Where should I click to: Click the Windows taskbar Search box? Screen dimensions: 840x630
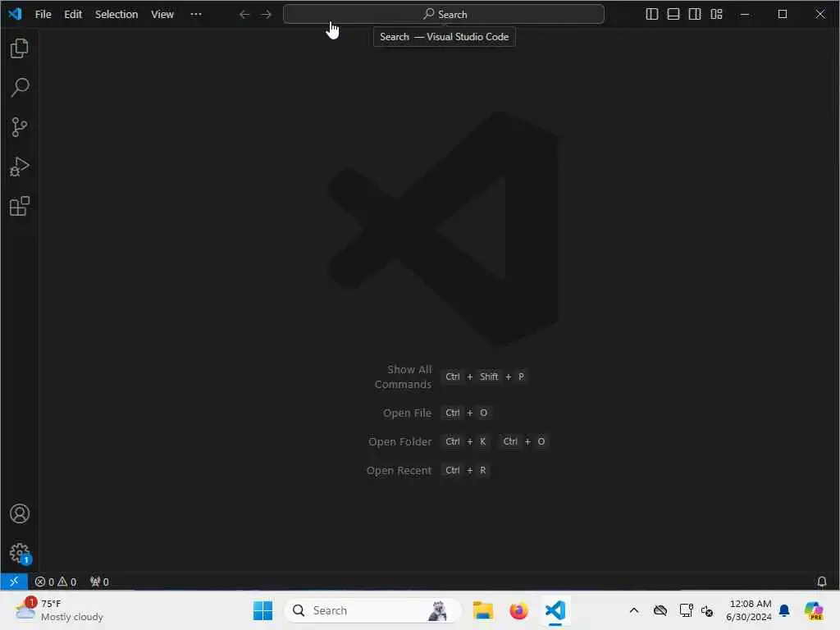pyautogui.click(x=372, y=610)
